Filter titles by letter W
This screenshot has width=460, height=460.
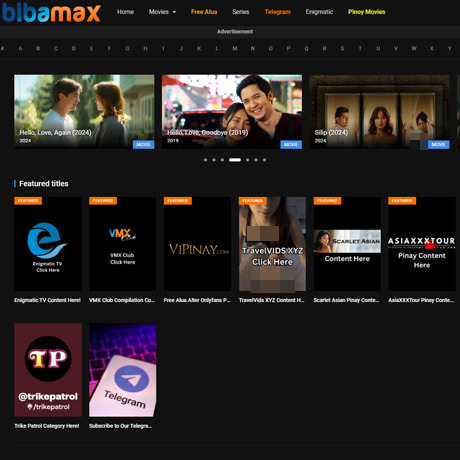coord(414,49)
